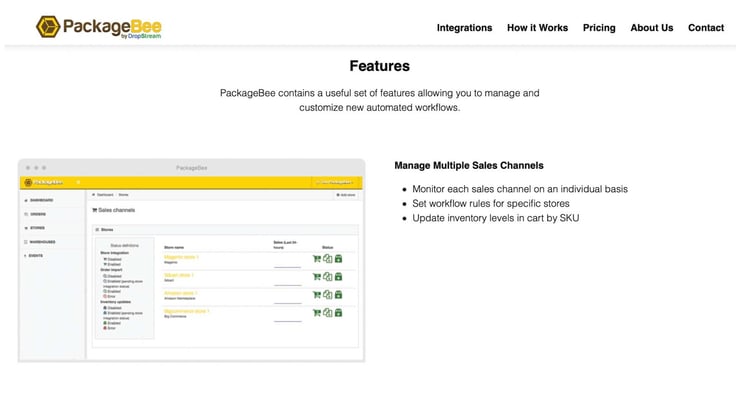Open the Magento store 1 link
The image size is (736, 414).
[x=181, y=257]
